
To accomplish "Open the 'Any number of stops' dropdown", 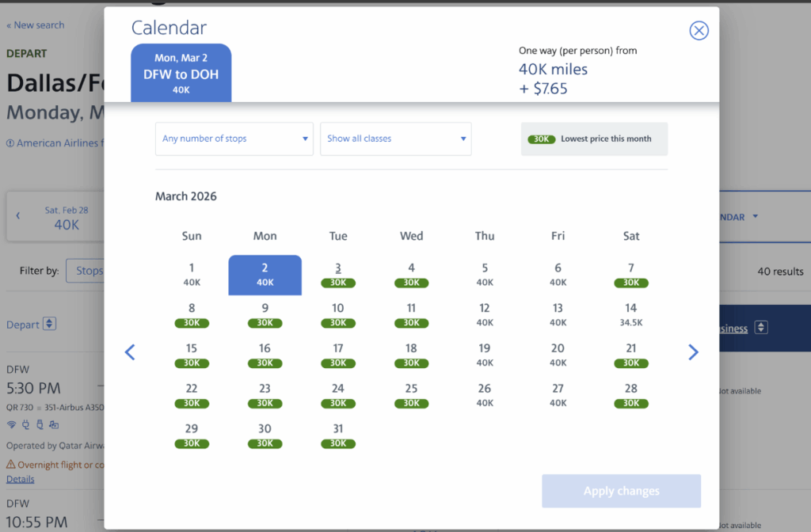I will 234,139.
